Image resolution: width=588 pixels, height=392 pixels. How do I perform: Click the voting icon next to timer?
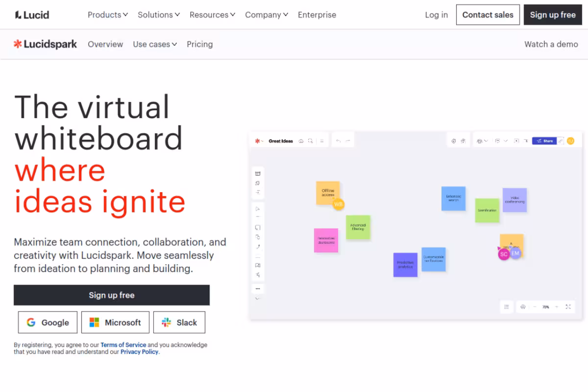pos(463,141)
